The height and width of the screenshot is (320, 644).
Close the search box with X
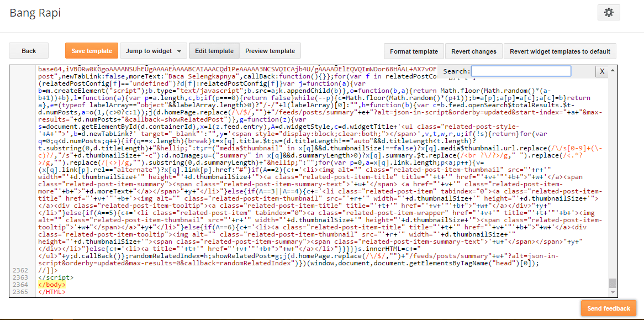[x=601, y=71]
